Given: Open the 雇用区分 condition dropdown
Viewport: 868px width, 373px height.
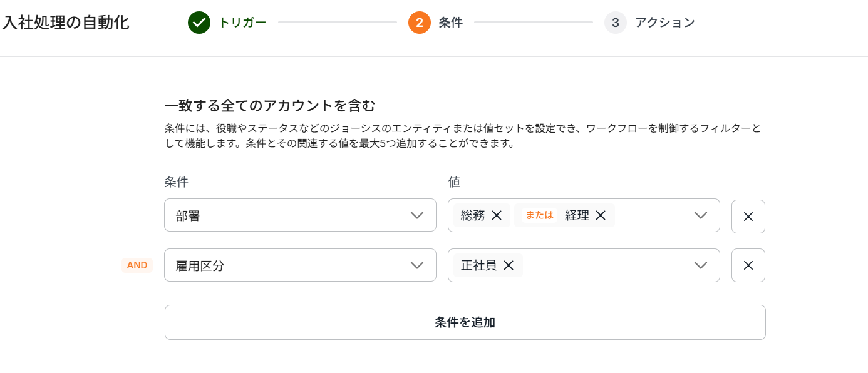Looking at the screenshot, I should (300, 265).
